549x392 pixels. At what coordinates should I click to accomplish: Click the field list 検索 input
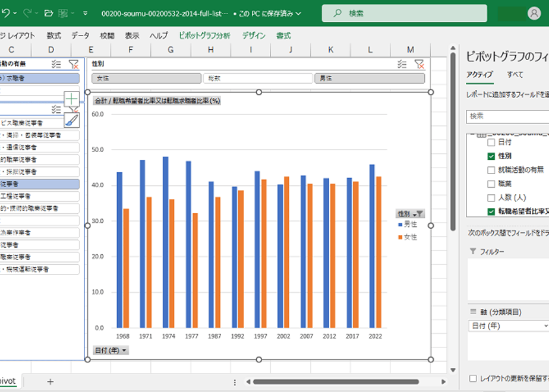point(507,116)
